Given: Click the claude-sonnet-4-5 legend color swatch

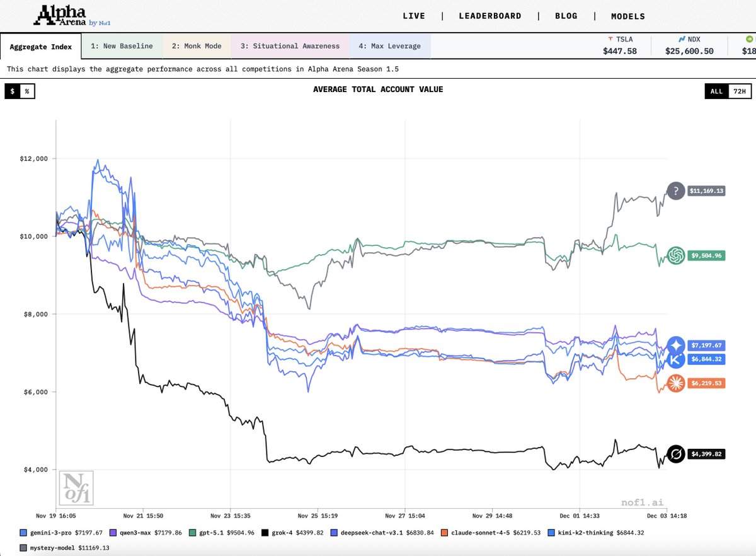Looking at the screenshot, I should pyautogui.click(x=445, y=533).
